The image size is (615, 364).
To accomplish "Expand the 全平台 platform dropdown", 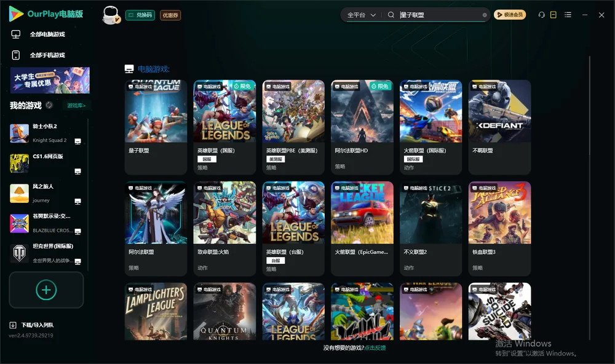I will (361, 15).
